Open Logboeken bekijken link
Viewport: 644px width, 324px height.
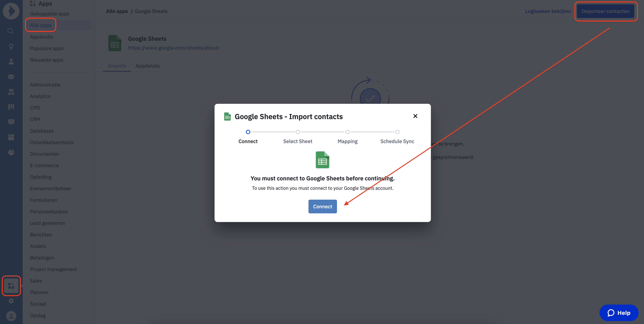[548, 11]
